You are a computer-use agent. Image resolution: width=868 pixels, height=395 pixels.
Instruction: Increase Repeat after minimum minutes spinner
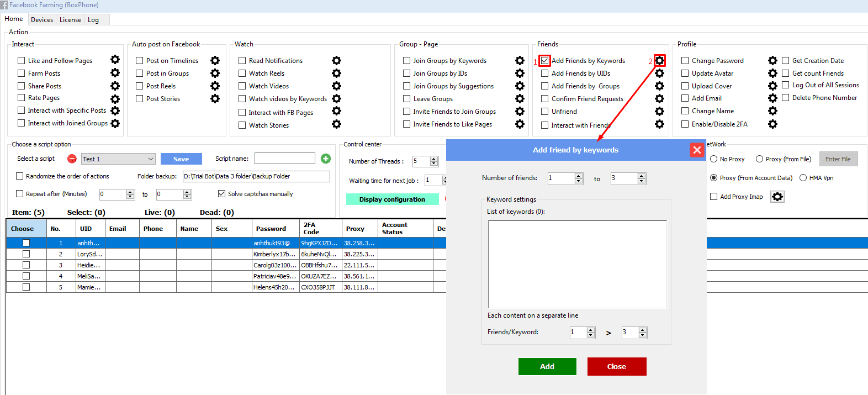(x=130, y=192)
